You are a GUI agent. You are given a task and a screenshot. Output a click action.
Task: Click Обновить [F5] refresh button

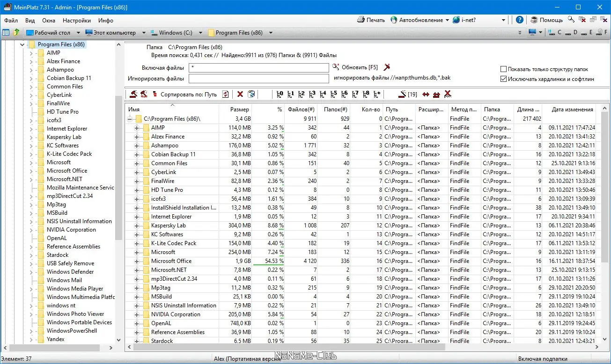pyautogui.click(x=355, y=67)
